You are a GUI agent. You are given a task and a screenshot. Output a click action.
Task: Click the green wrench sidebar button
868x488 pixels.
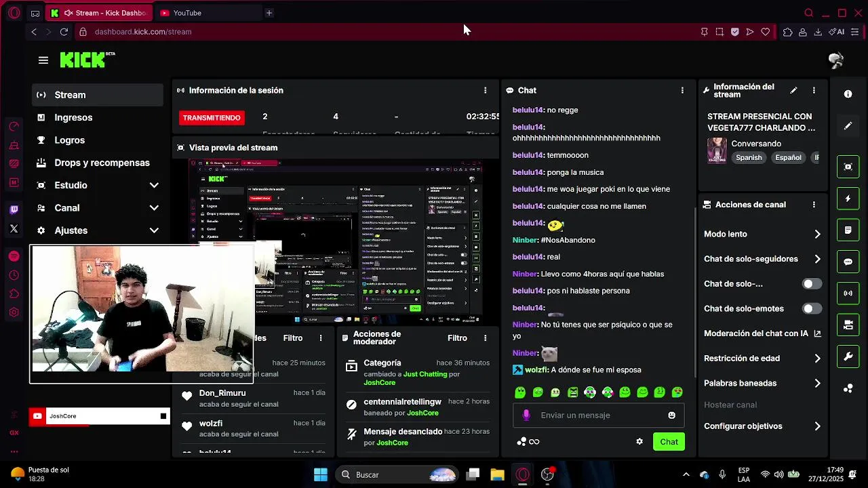(848, 357)
